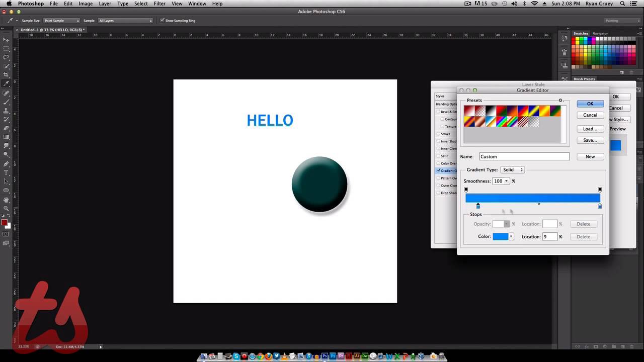Screen dimensions: 644x362
Task: Select the Horizontal Type tool
Action: click(x=6, y=173)
